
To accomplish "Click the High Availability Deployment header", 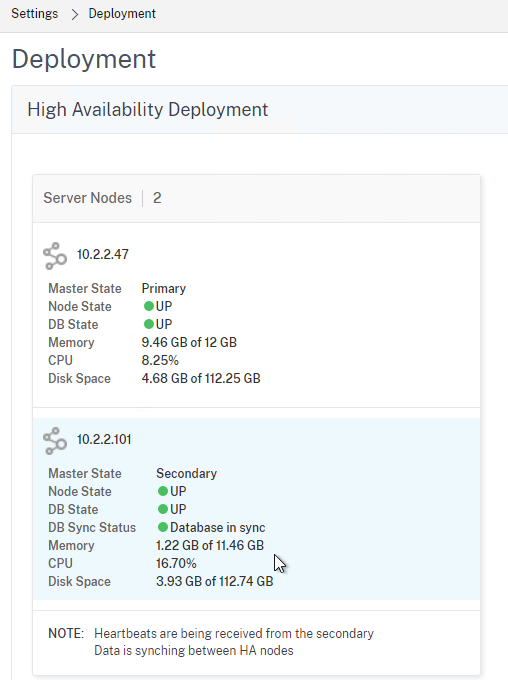I will coord(147,110).
